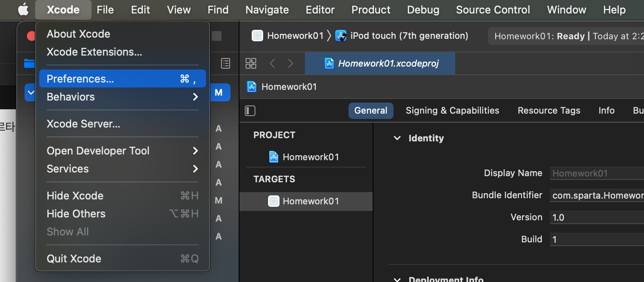Switch to the Resource Tags tab
Screen dimensions: 644x282
pyautogui.click(x=549, y=111)
